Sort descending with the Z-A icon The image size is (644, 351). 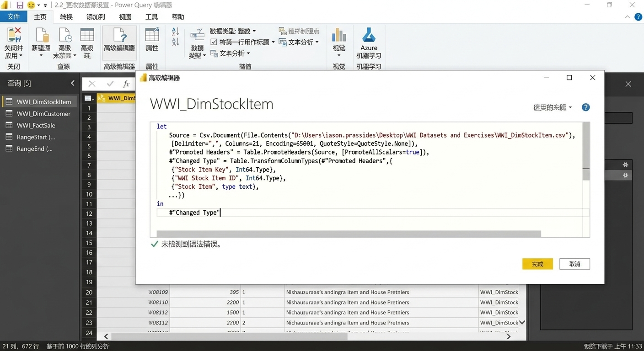(175, 42)
